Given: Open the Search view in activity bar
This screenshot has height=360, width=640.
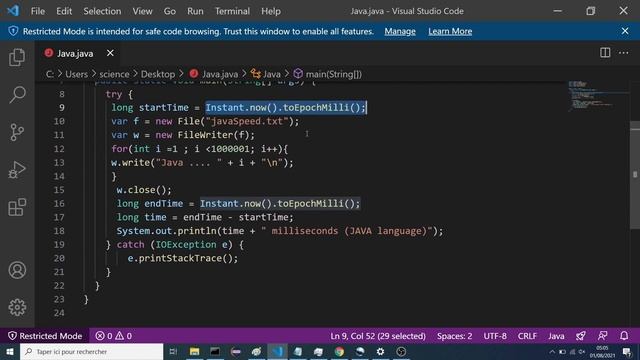Looking at the screenshot, I should coord(17,94).
